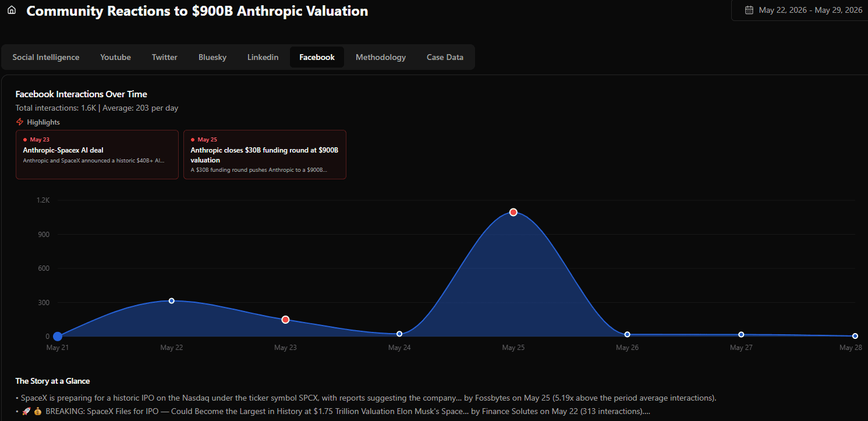Click the large blue May 21 data point
The image size is (868, 421).
point(58,336)
